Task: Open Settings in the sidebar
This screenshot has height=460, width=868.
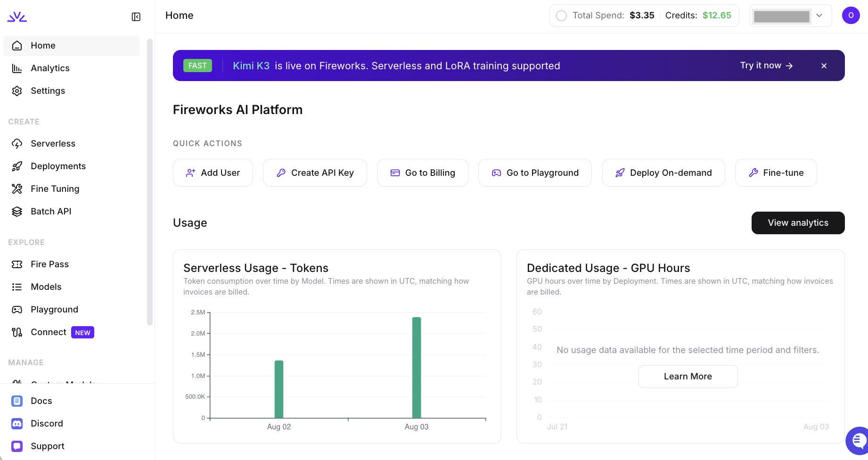Action: [71, 91]
